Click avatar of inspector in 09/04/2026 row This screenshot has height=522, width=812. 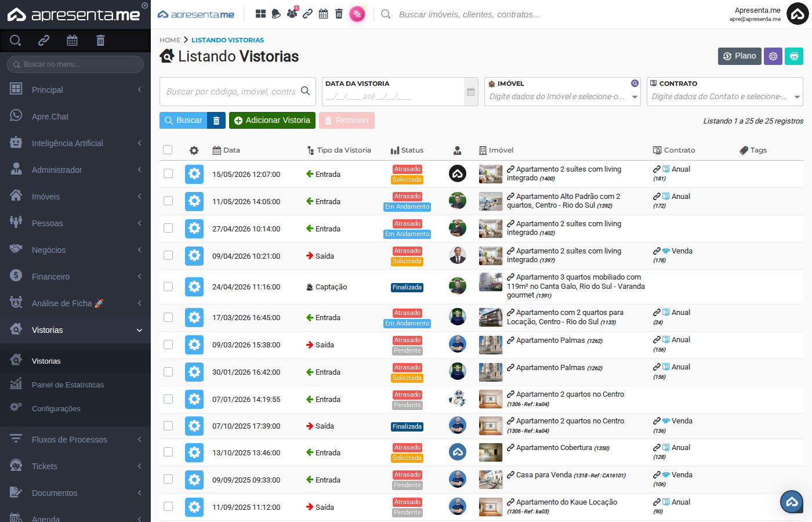[458, 255]
